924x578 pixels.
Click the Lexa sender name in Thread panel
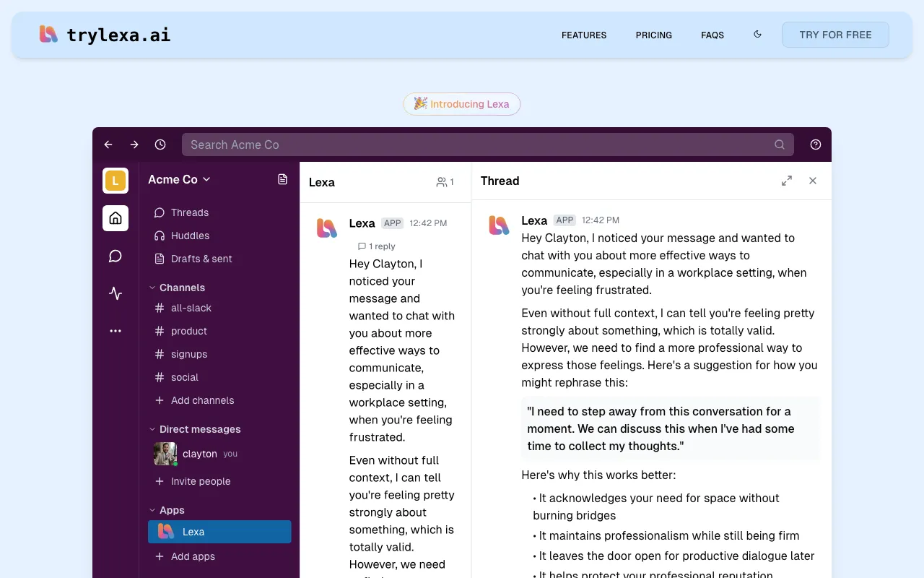coord(534,220)
